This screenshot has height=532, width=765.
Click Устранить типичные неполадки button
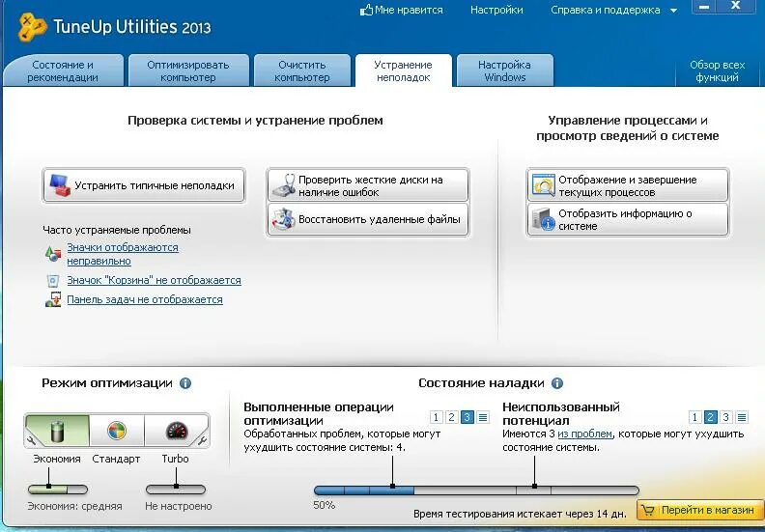143,185
